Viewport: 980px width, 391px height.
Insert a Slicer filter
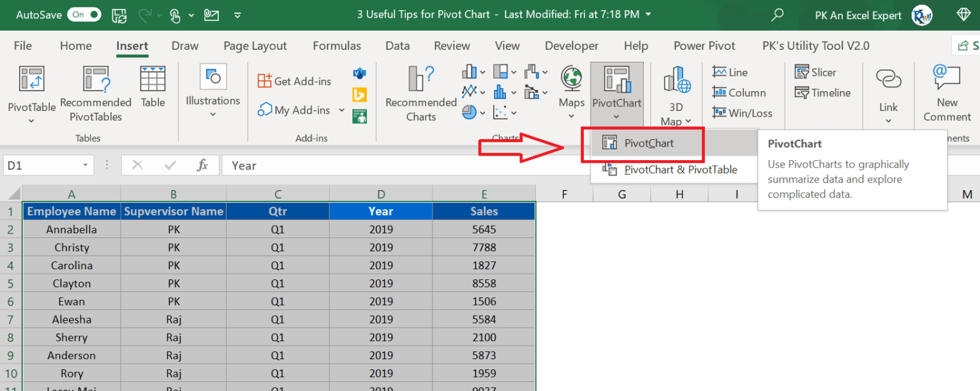tap(815, 72)
